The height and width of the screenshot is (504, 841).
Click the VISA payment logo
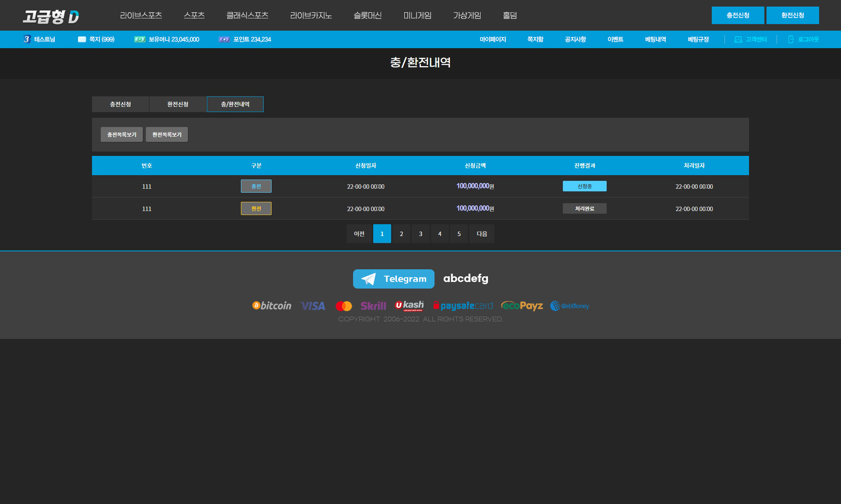pyautogui.click(x=313, y=306)
